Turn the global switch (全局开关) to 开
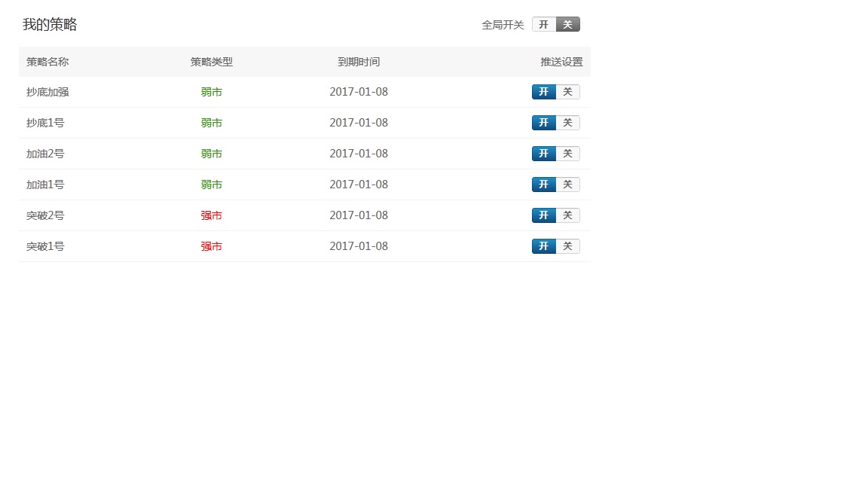This screenshot has height=488, width=868. tap(544, 25)
